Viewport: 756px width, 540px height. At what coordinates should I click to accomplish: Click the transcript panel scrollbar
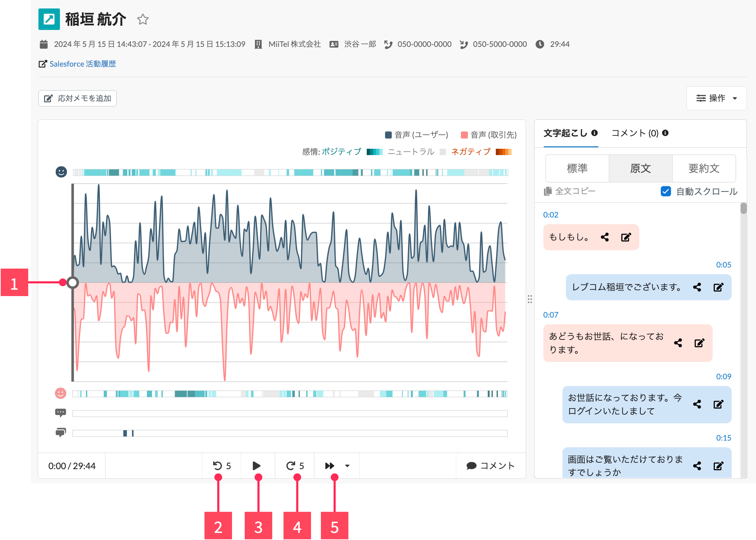click(744, 208)
